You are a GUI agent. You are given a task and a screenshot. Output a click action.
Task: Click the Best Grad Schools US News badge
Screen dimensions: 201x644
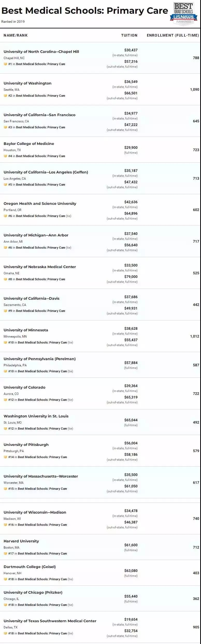pos(183,14)
